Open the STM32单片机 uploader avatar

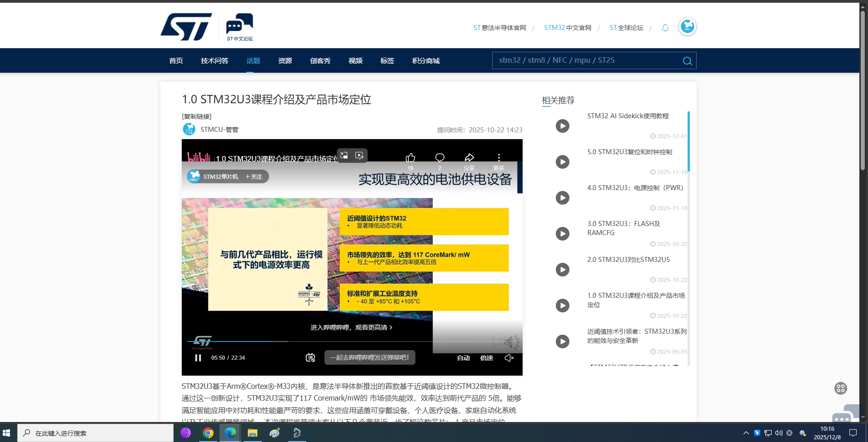(x=194, y=176)
